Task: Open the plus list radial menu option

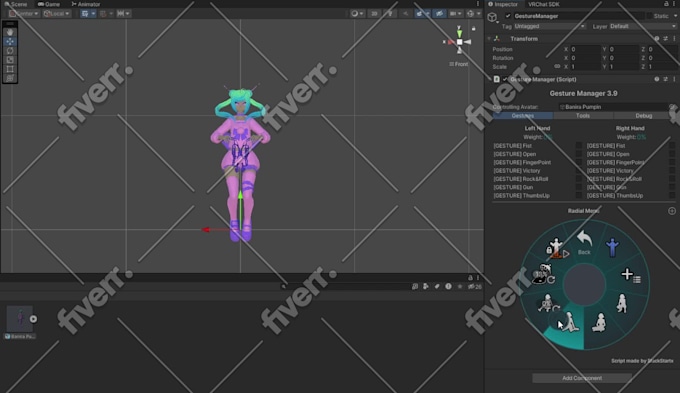Action: pos(631,275)
